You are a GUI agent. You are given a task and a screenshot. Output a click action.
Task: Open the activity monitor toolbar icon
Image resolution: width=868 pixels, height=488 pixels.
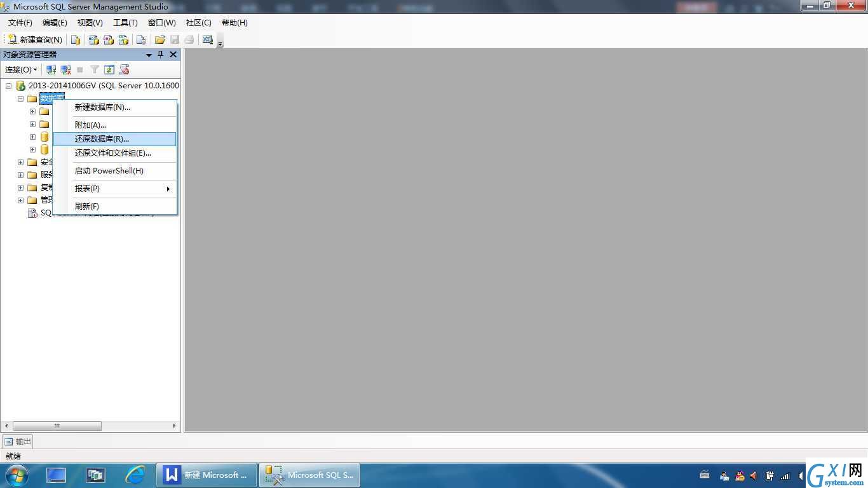[x=208, y=39]
